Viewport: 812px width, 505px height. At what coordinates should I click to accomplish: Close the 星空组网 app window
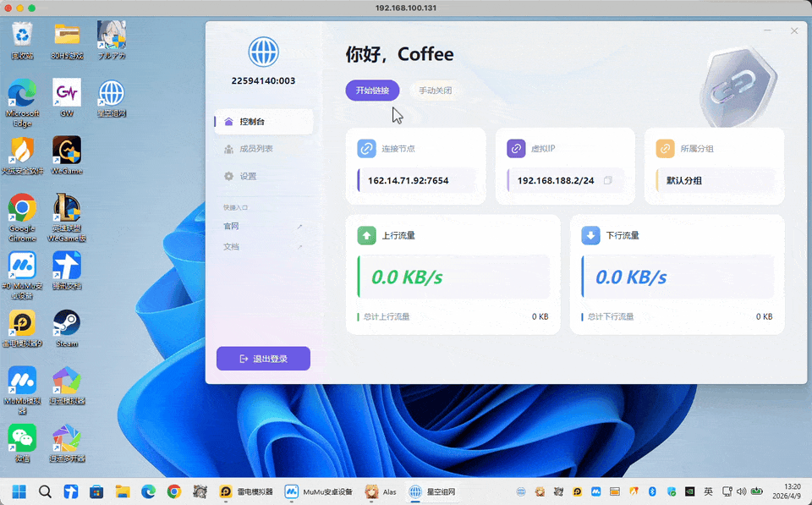pyautogui.click(x=794, y=31)
